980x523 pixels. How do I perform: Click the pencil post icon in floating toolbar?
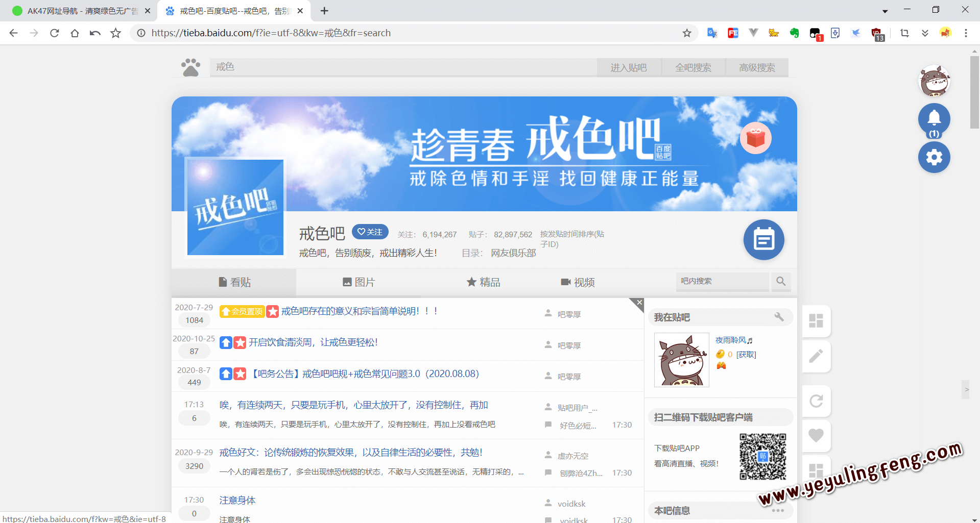[x=816, y=356]
